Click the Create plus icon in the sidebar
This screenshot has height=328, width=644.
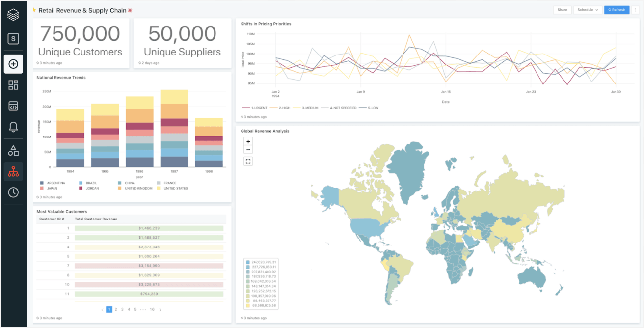coord(13,64)
